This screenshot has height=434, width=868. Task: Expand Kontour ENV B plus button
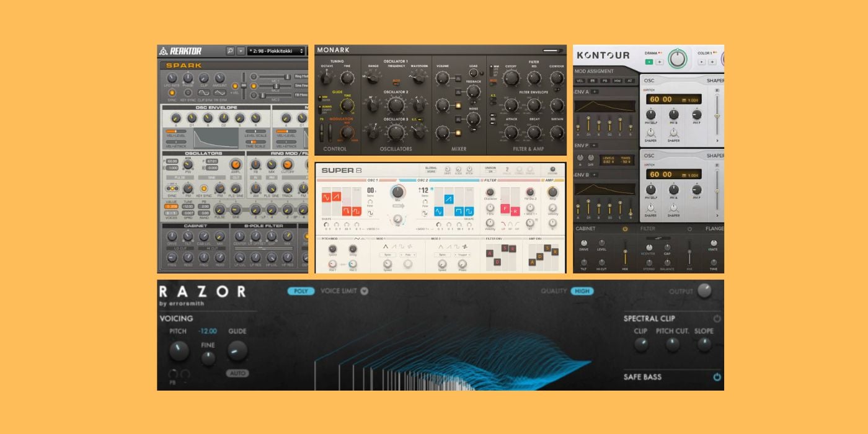595,175
